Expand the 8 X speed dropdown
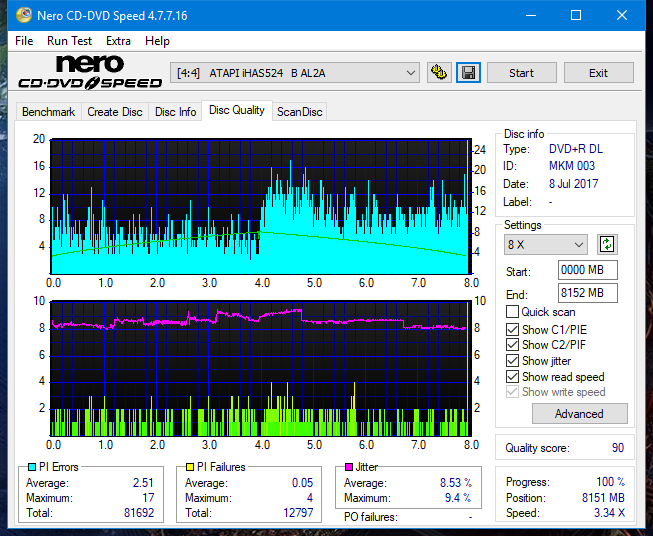Image resolution: width=653 pixels, height=536 pixels. 546,244
